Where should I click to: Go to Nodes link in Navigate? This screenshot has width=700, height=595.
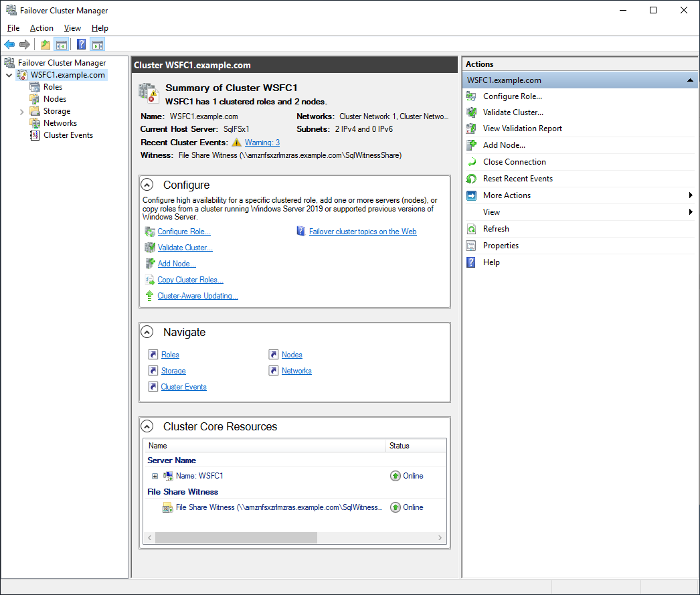292,355
